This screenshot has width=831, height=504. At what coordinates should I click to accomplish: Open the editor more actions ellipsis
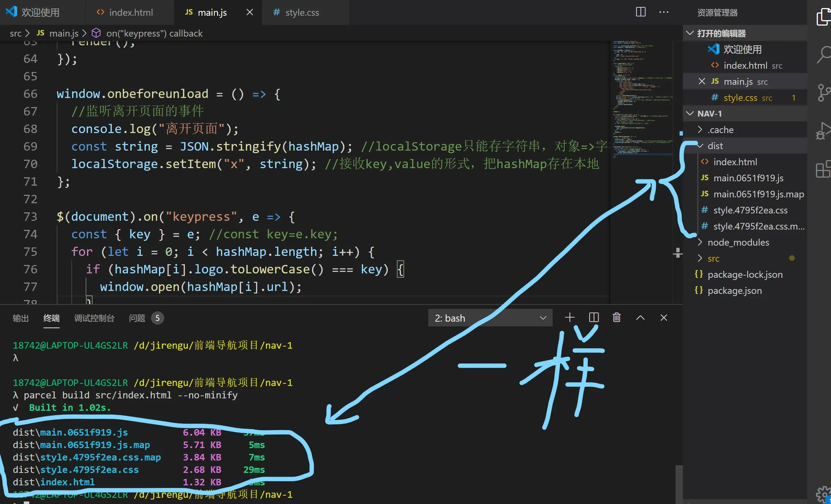point(663,12)
